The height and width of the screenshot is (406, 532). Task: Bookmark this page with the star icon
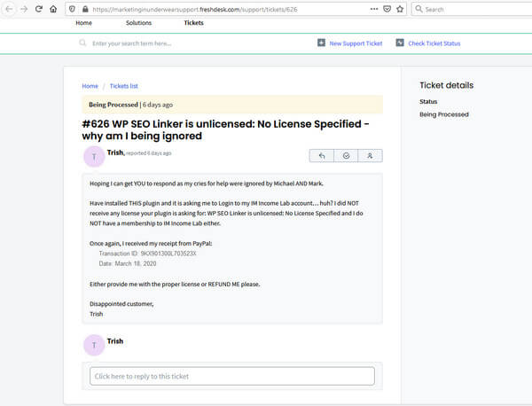coord(400,9)
